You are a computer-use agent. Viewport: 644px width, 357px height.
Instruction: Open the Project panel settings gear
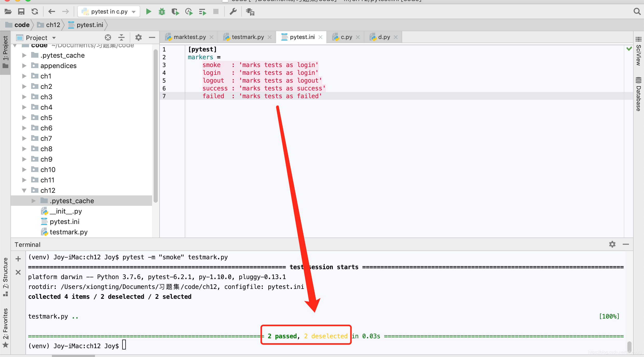pyautogui.click(x=138, y=37)
